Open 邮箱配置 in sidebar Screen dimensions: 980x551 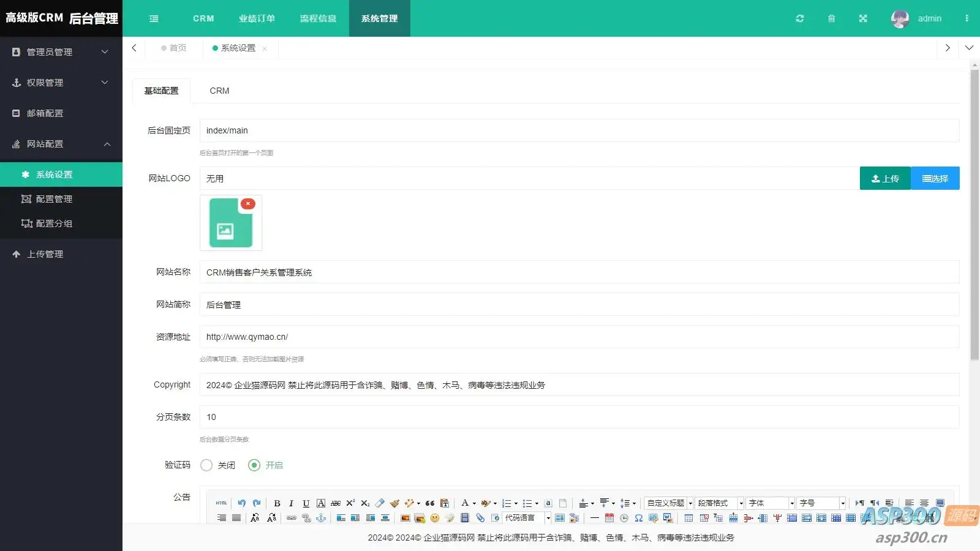pos(61,113)
